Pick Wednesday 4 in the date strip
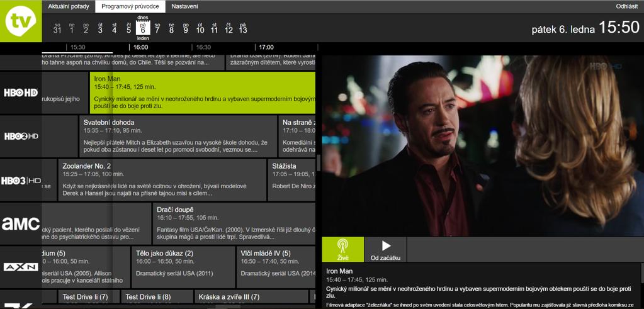644x309 pixels. (114, 28)
